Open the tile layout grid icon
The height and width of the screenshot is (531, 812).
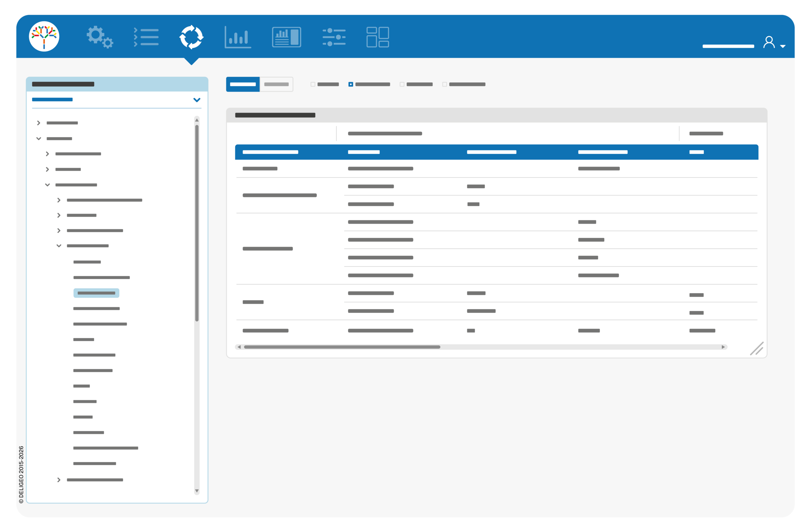(x=378, y=37)
